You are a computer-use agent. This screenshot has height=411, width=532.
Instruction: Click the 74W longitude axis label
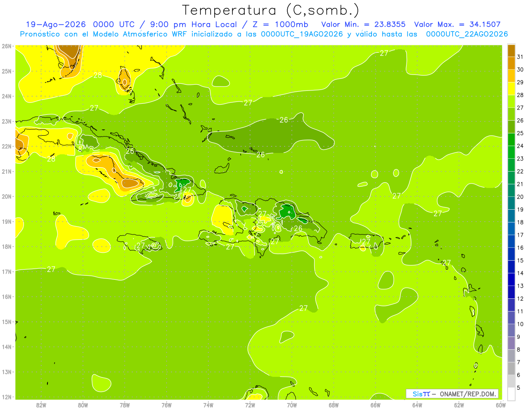point(208,405)
